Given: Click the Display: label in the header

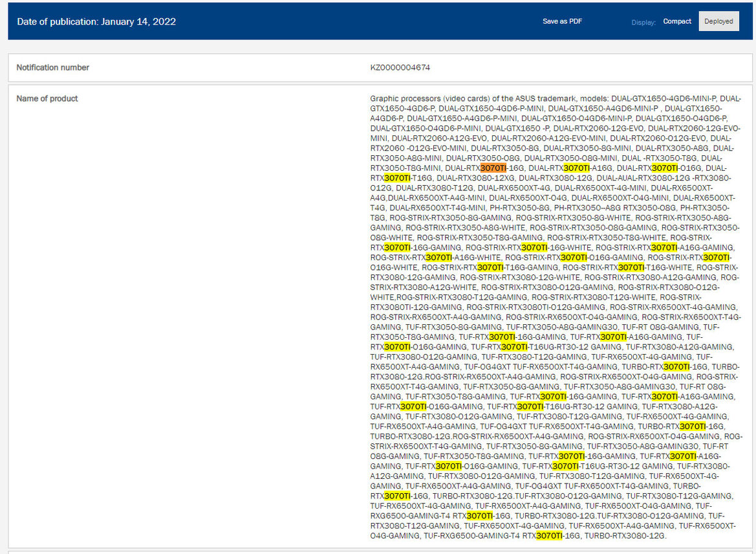Looking at the screenshot, I should click(643, 22).
